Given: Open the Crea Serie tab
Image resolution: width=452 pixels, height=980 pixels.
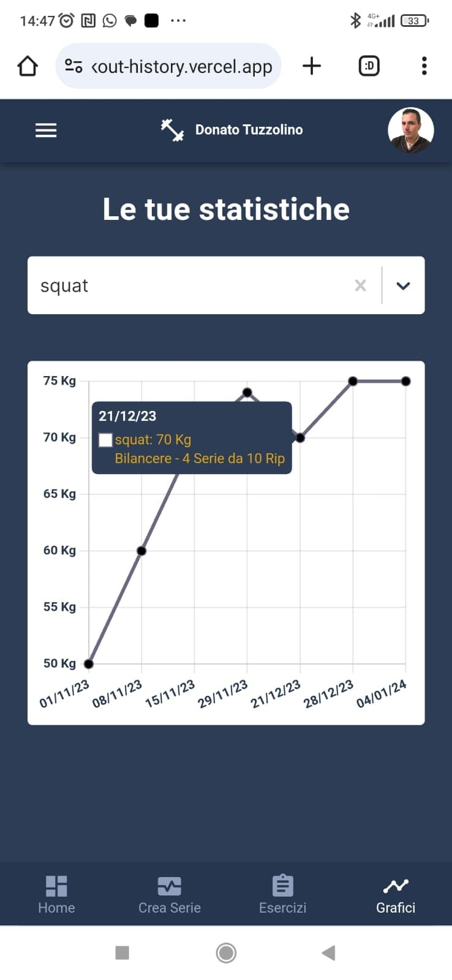Looking at the screenshot, I should (x=170, y=894).
